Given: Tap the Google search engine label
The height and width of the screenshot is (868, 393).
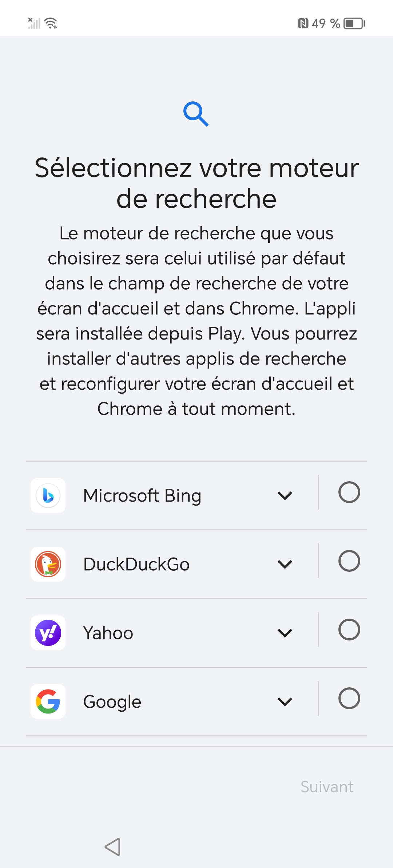Looking at the screenshot, I should point(112,702).
